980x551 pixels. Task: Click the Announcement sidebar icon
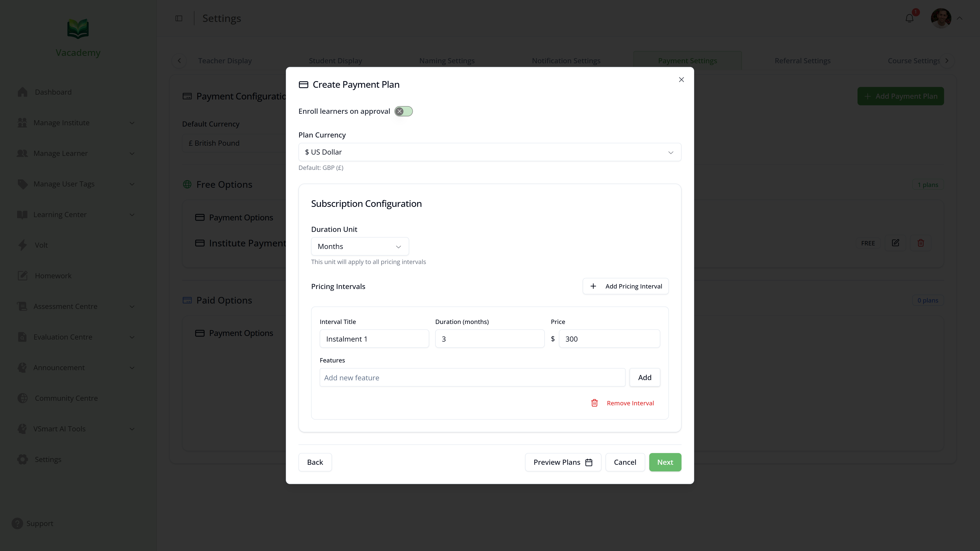[22, 368]
